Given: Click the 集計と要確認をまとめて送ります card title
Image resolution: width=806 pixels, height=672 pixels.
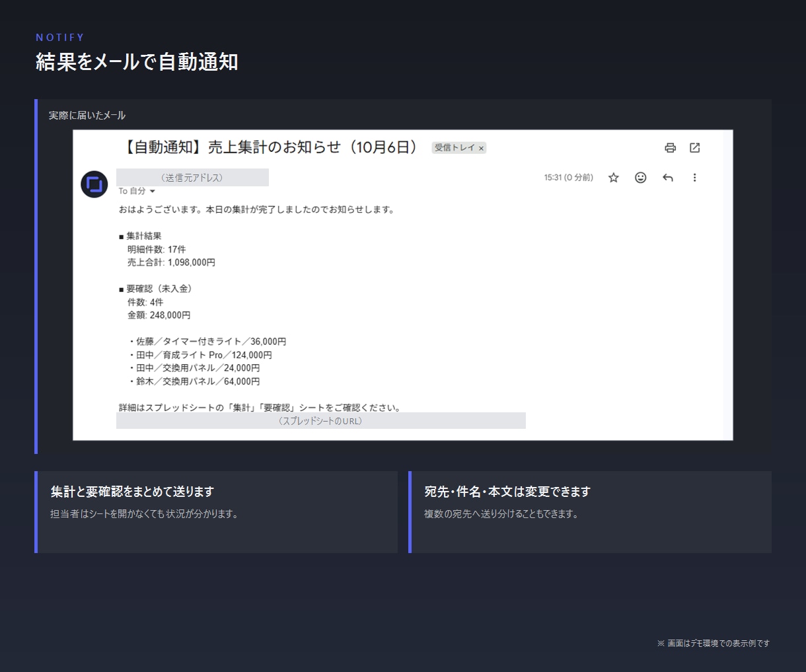Looking at the screenshot, I should [132, 492].
